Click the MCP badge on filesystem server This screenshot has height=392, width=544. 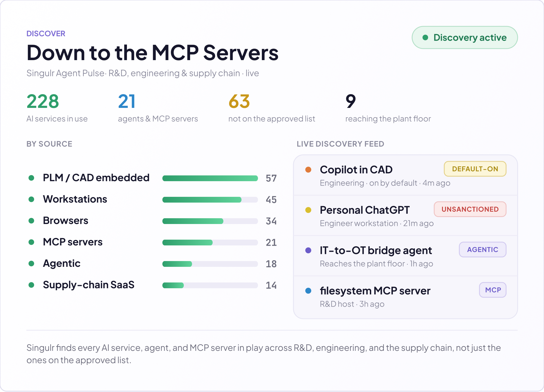[x=493, y=290]
